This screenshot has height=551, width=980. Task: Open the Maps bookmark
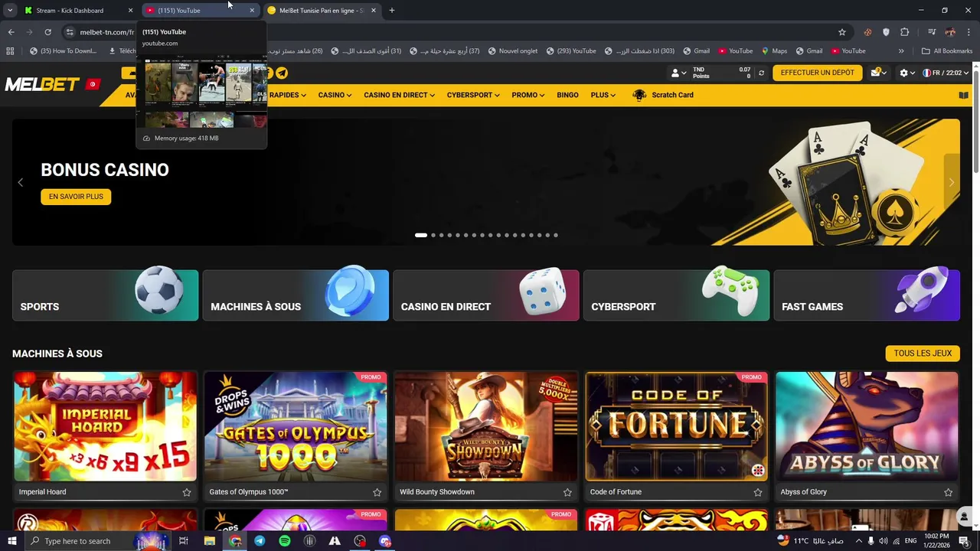tap(774, 51)
